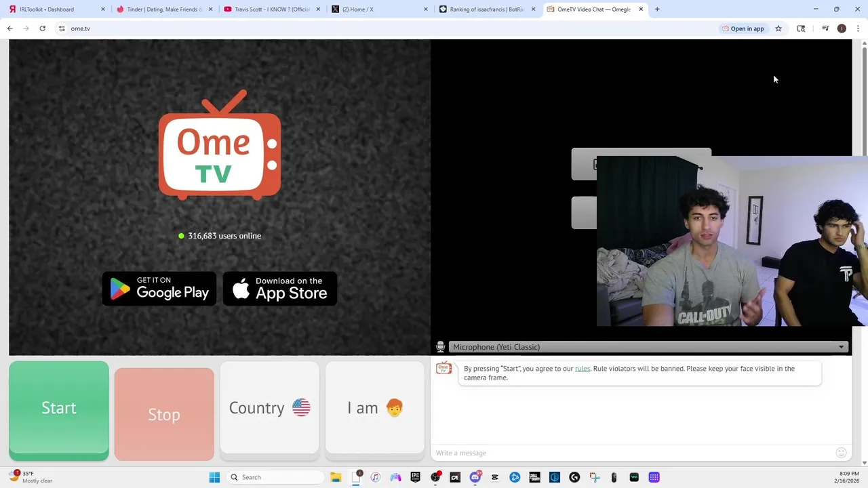The height and width of the screenshot is (488, 868).
Task: Open Call of Duty from taskbar
Action: (534, 477)
